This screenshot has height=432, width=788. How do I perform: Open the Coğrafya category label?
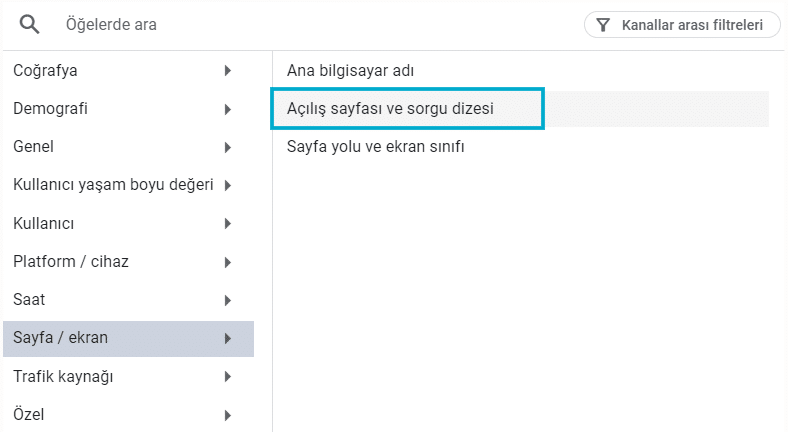pos(45,70)
